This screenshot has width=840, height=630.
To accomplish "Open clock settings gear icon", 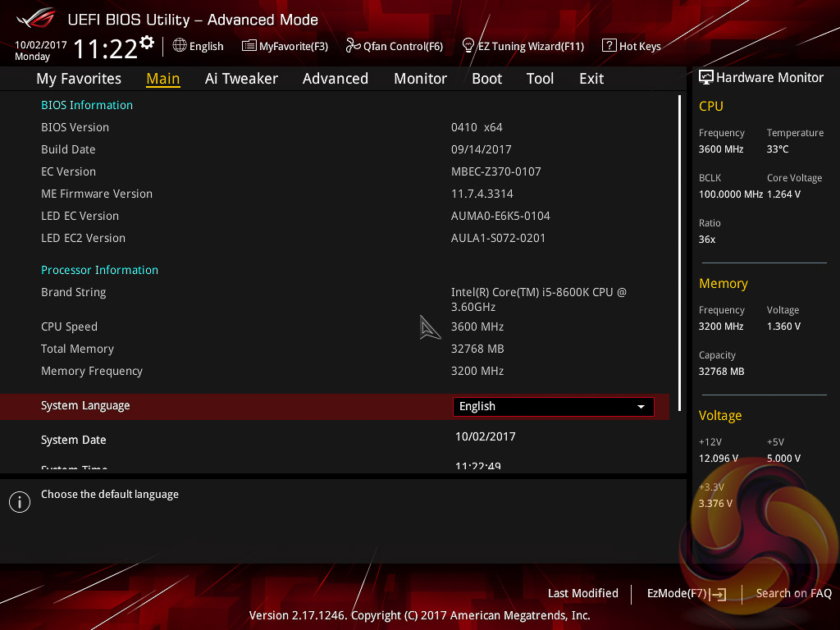I will [x=147, y=43].
